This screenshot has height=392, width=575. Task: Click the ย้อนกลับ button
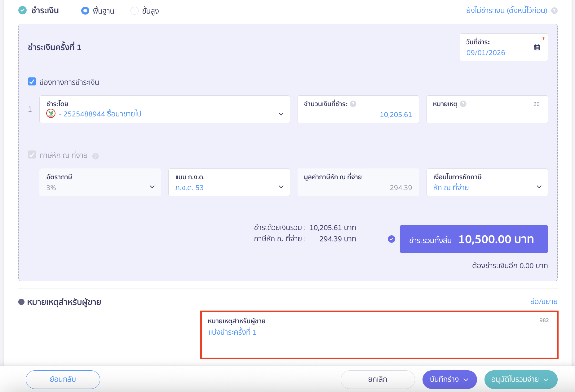click(63, 379)
